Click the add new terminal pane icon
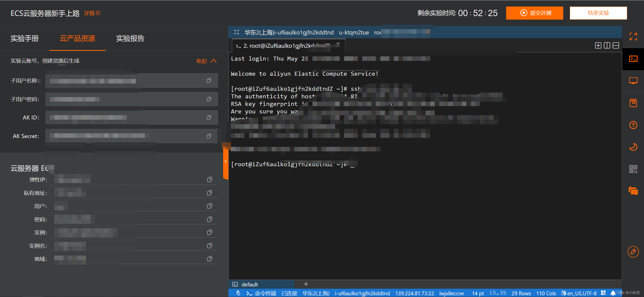644x297 pixels. click(598, 46)
